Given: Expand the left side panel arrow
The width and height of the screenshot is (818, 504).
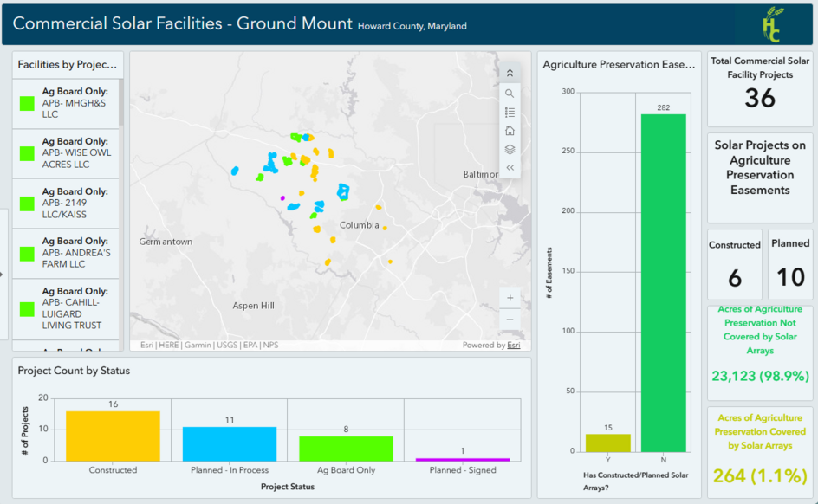Looking at the screenshot, I should (x=2, y=275).
